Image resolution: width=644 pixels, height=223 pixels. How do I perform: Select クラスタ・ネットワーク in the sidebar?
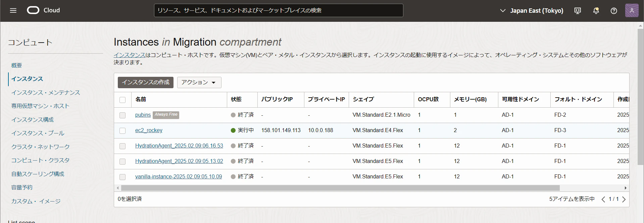41,147
